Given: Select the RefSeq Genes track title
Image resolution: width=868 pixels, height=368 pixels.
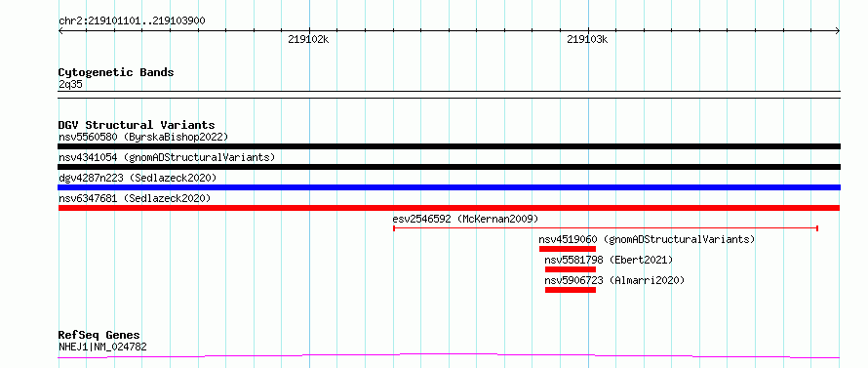Looking at the screenshot, I should click(x=99, y=336).
